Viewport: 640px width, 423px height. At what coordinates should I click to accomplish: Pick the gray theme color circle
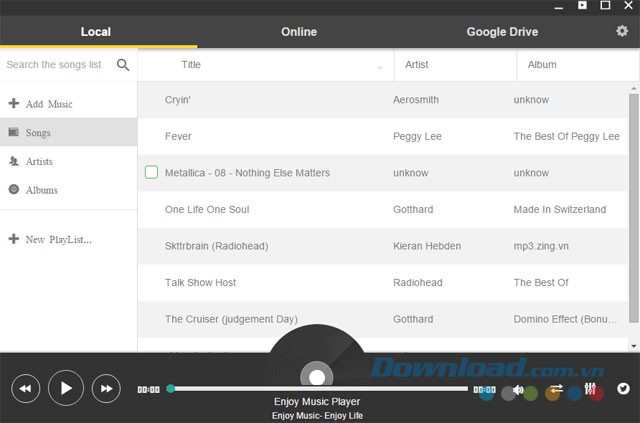508,394
